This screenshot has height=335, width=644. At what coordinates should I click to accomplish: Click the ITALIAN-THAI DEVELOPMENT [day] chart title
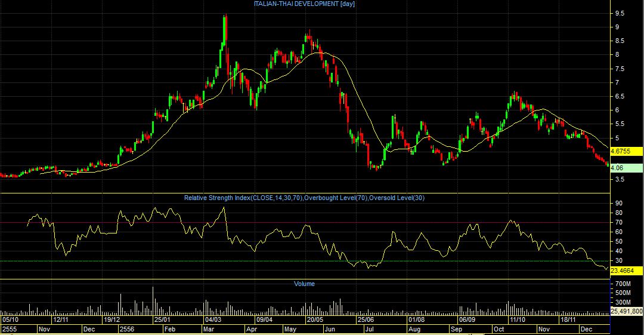[304, 4]
